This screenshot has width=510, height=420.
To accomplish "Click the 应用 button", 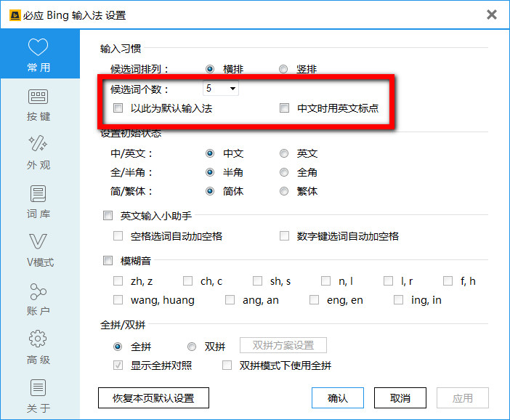I will pos(463,398).
